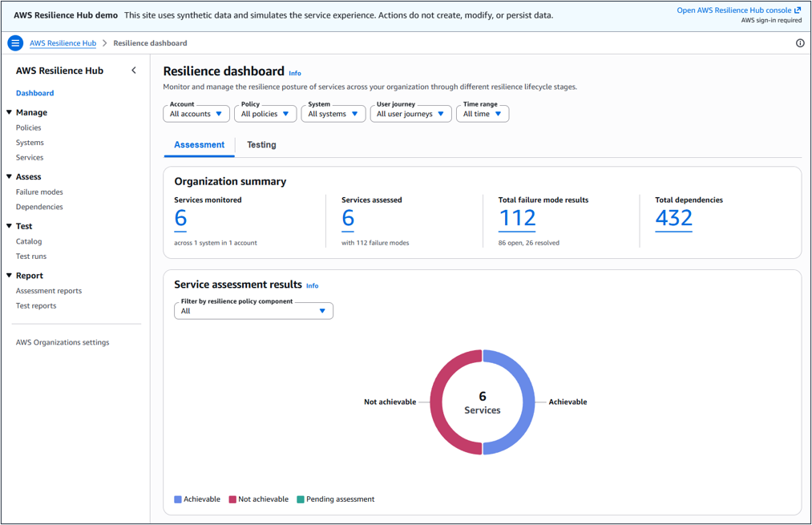
Task: Collapse the Manage section triangle
Action: [x=10, y=112]
